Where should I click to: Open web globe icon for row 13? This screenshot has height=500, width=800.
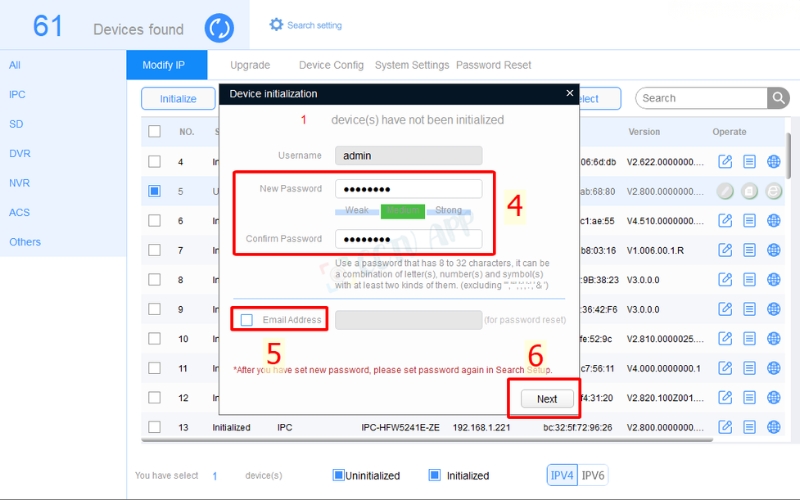click(x=773, y=427)
